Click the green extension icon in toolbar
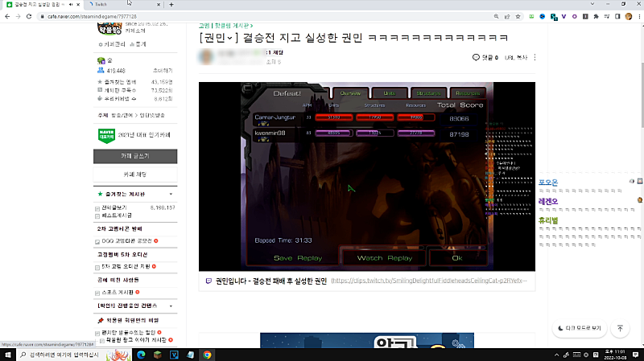This screenshot has height=361, width=644. pos(531,16)
